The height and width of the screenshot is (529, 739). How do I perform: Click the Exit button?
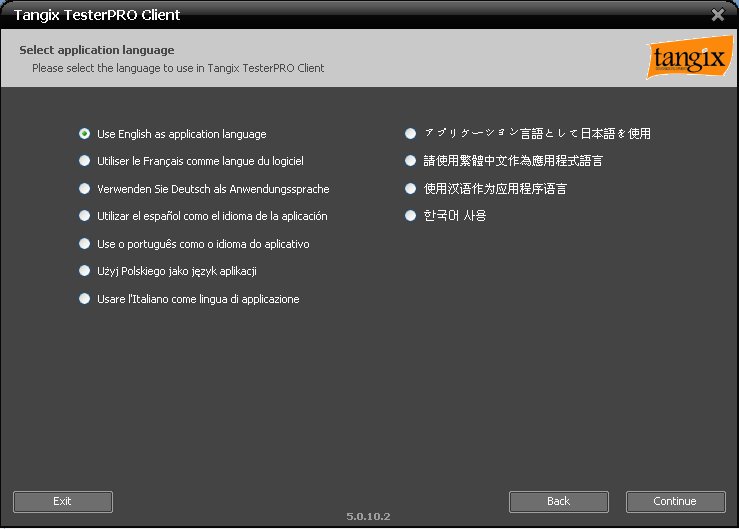click(63, 502)
